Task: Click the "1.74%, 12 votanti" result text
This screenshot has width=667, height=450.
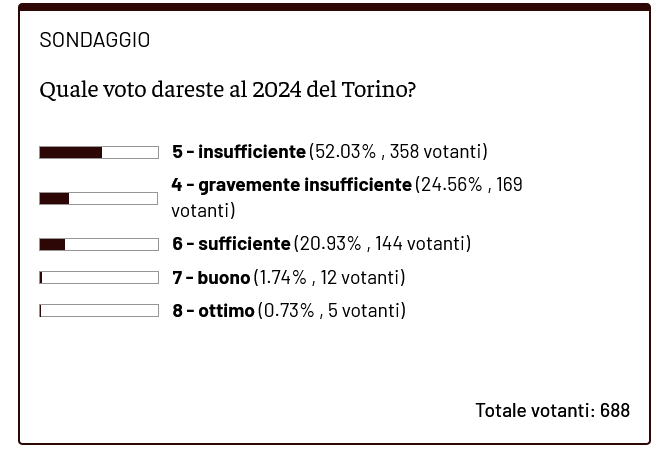Action: (329, 277)
